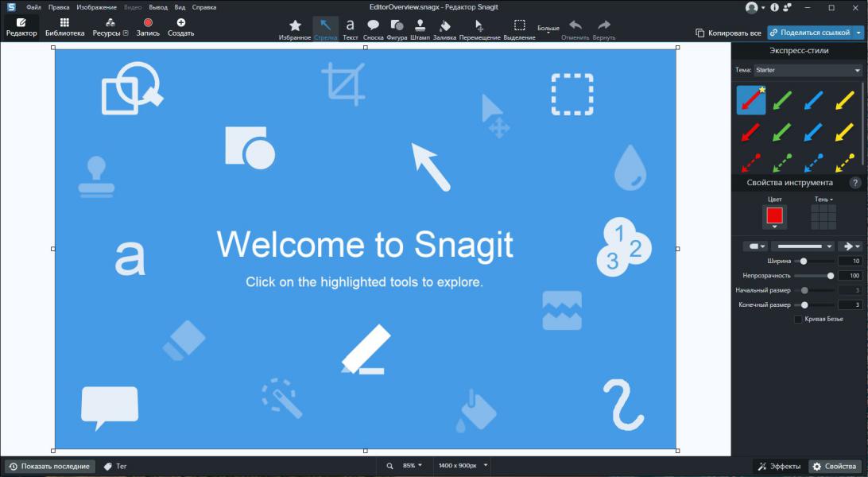Select the Text tool
The height and width of the screenshot is (477, 868).
coord(350,29)
